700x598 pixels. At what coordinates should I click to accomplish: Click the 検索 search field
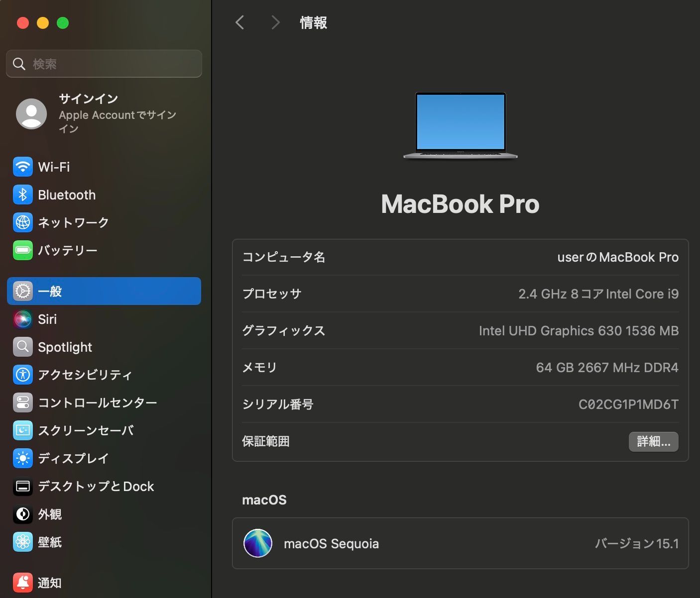[104, 64]
